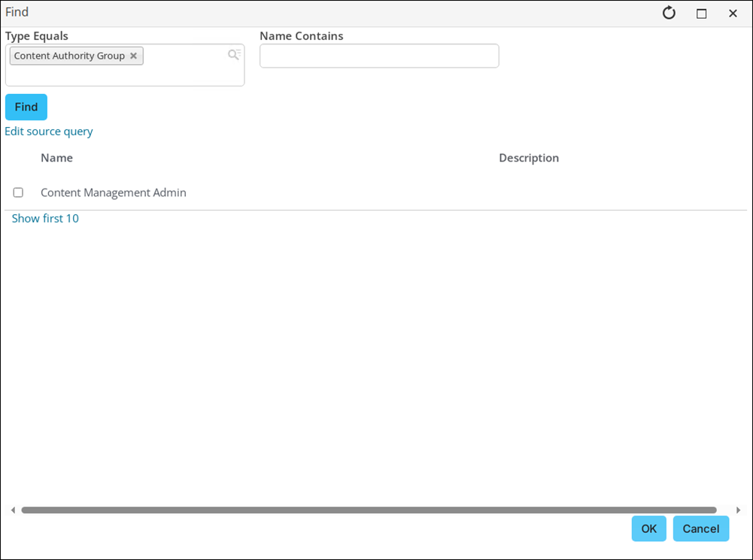Click the refresh icon in title bar
753x560 pixels.
point(669,13)
